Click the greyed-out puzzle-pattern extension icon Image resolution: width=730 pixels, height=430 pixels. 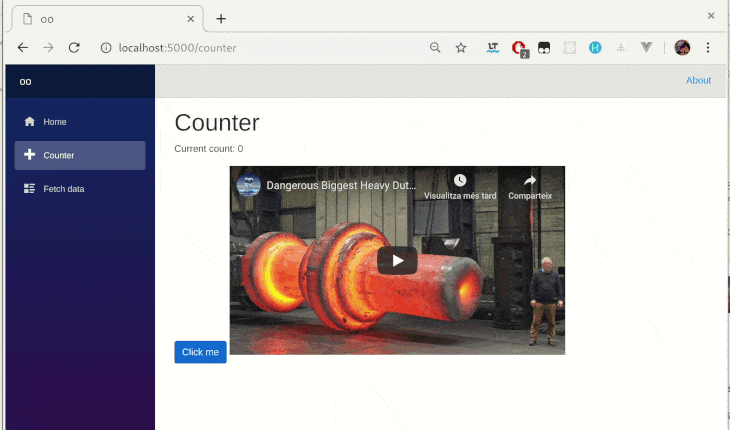tap(569, 47)
